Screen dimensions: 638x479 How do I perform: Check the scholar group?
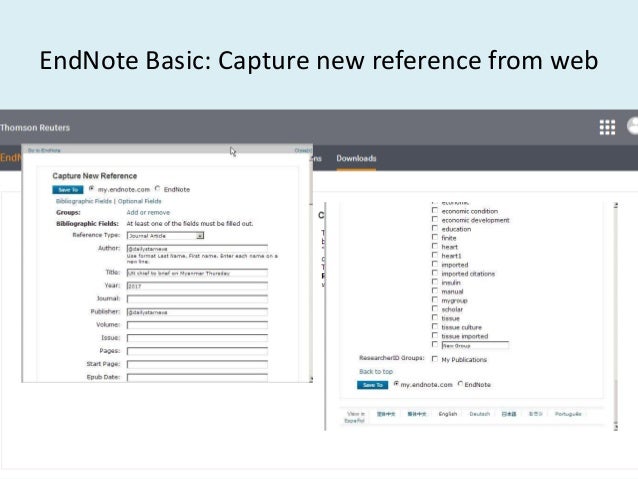435,309
